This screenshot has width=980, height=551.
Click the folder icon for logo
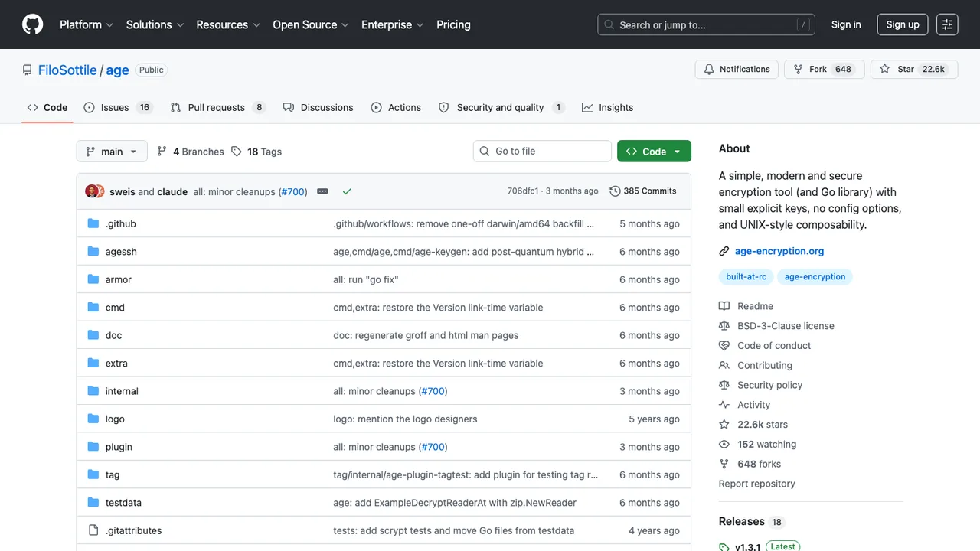(93, 419)
